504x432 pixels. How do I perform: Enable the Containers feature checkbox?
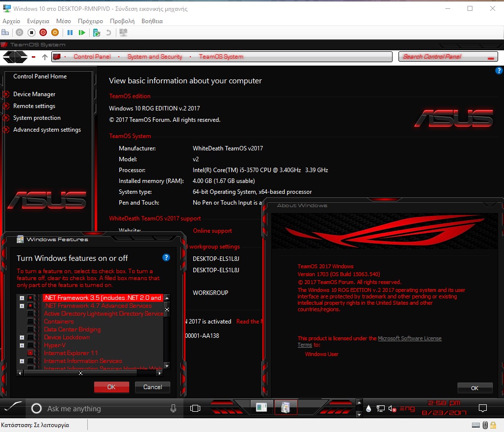coord(30,322)
